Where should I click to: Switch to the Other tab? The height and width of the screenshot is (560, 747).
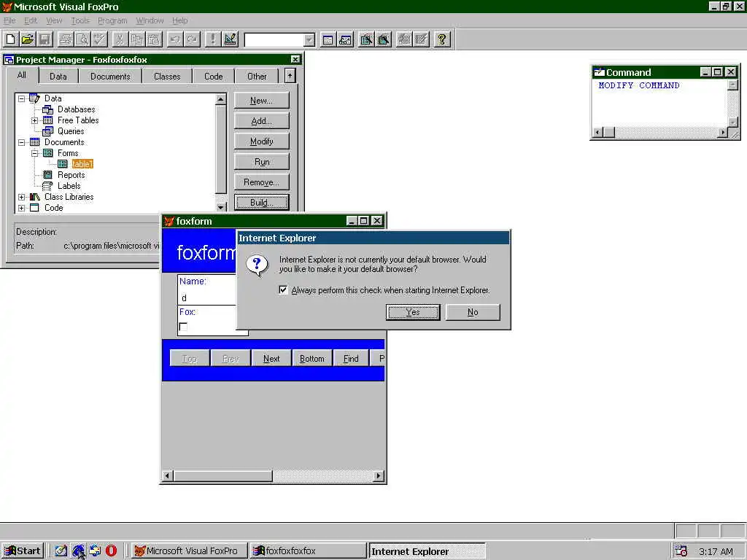(x=257, y=76)
